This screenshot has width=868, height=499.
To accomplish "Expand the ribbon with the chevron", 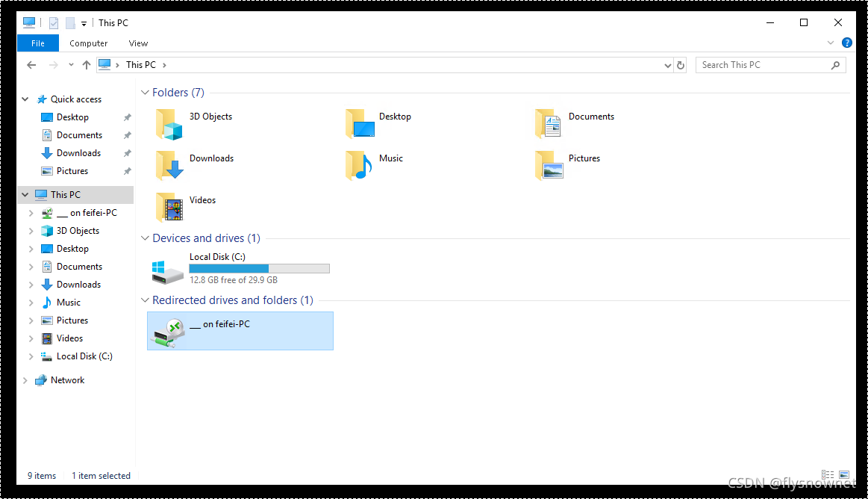I will coord(831,43).
